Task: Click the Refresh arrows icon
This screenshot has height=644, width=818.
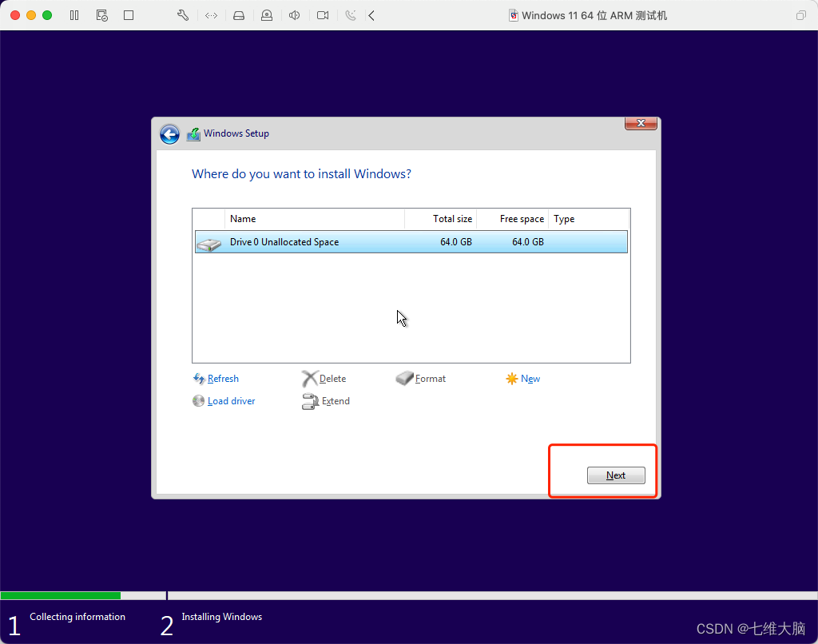Action: pyautogui.click(x=199, y=379)
